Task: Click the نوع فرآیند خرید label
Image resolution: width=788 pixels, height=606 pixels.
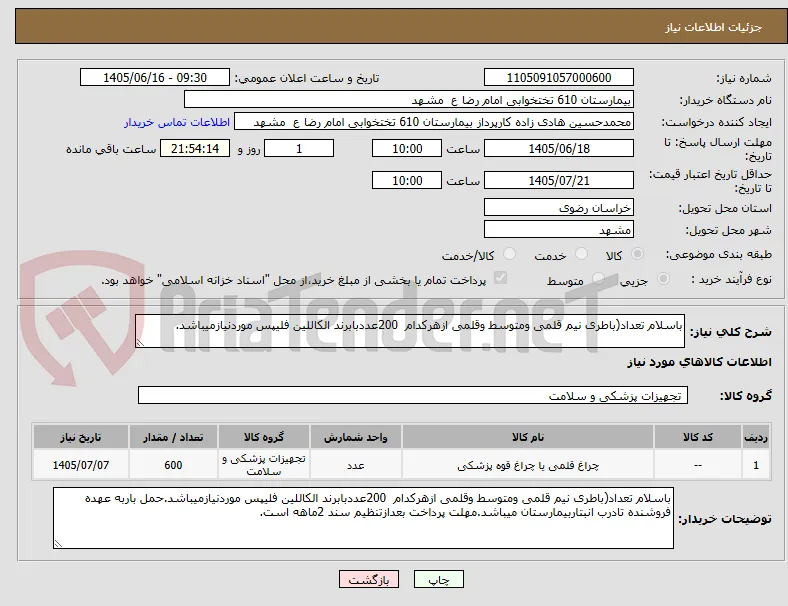Action: pos(732,279)
